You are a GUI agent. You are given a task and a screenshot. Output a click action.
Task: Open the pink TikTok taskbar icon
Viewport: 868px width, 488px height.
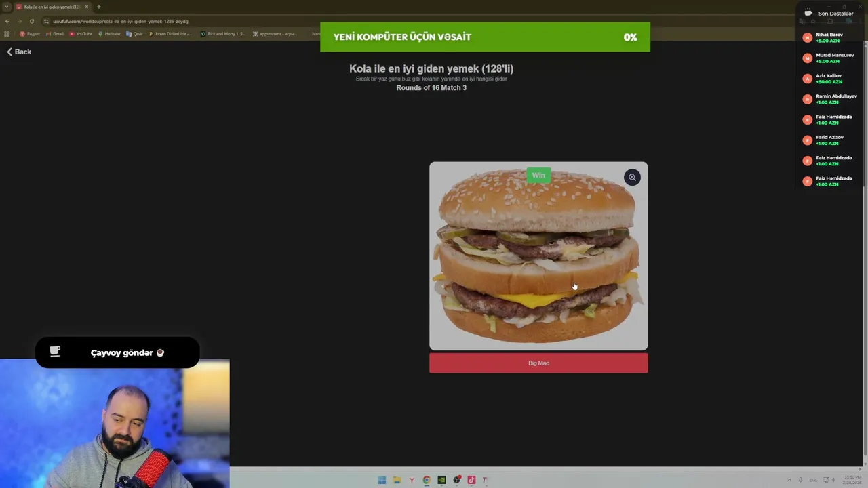click(471, 480)
